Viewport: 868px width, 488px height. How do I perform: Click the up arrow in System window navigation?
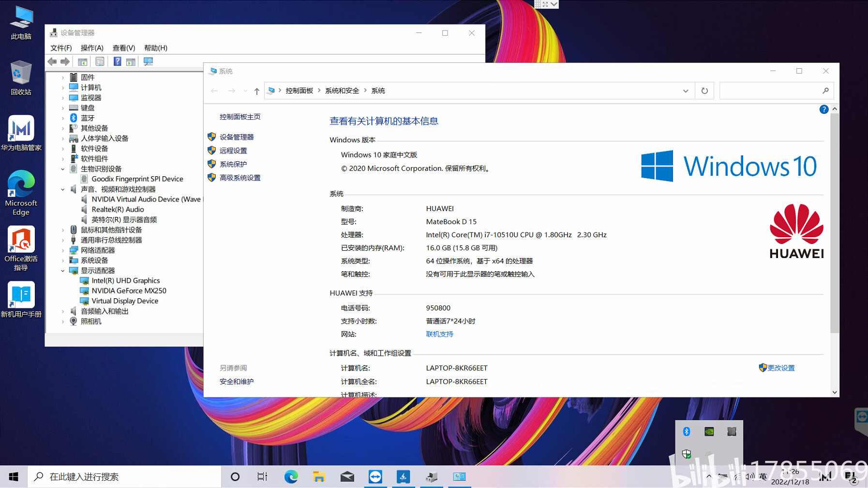[257, 91]
